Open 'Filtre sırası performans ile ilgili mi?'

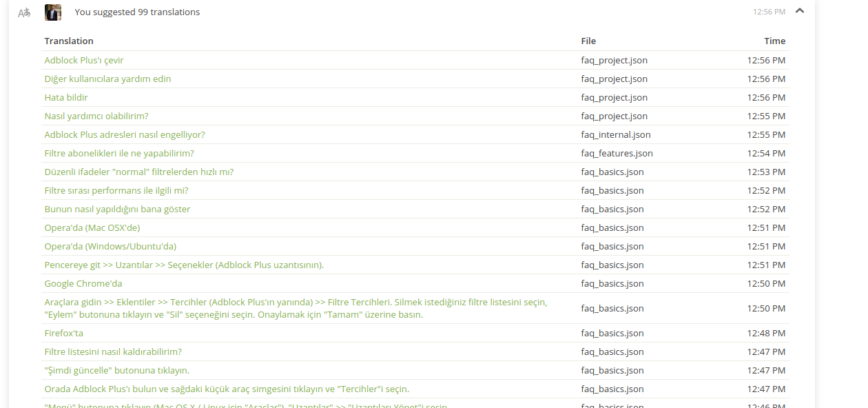pos(116,190)
